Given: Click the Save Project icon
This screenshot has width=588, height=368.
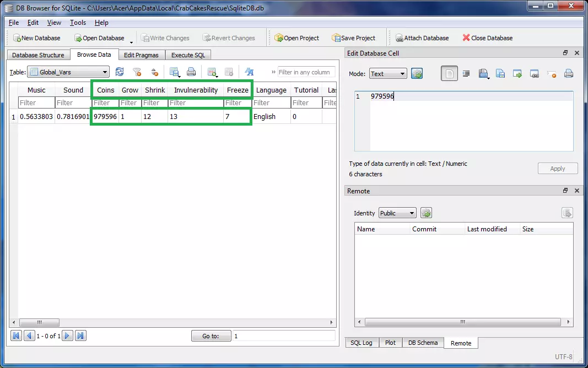Looking at the screenshot, I should 336,38.
